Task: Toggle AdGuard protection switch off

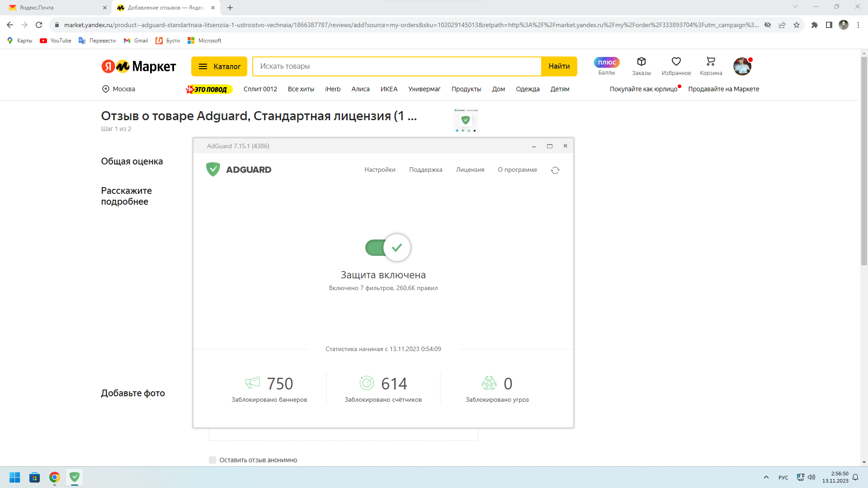Action: click(x=388, y=248)
